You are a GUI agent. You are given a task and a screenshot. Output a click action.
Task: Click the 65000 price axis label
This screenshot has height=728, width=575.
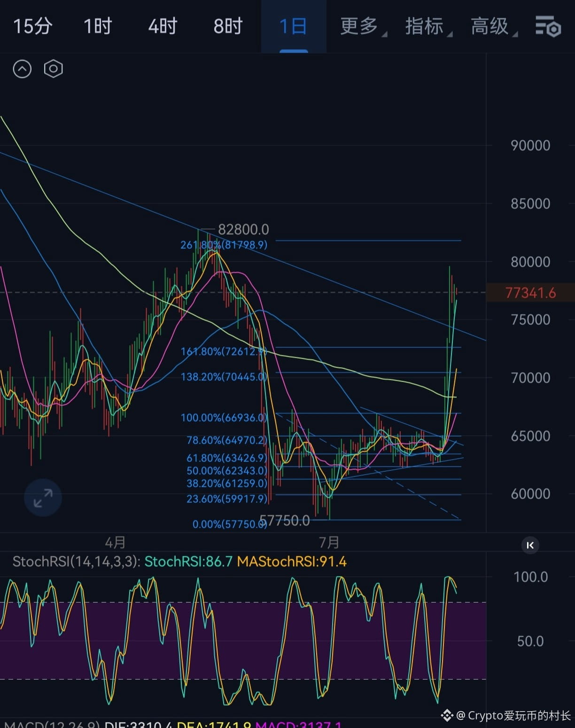pos(530,436)
